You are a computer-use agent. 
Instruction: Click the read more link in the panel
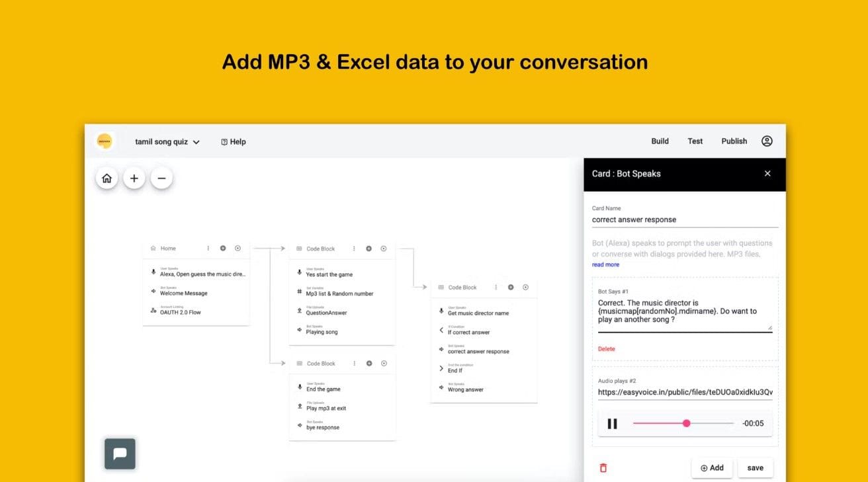click(x=605, y=264)
